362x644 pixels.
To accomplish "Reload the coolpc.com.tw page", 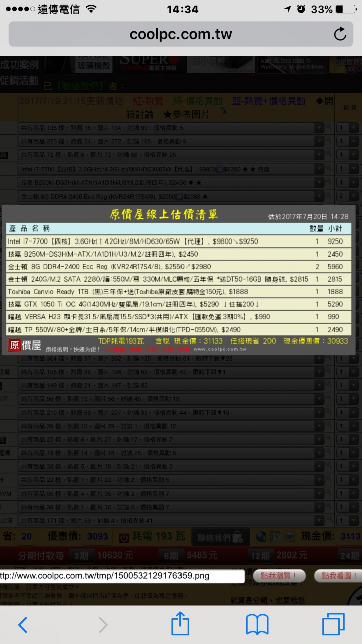I will [340, 34].
